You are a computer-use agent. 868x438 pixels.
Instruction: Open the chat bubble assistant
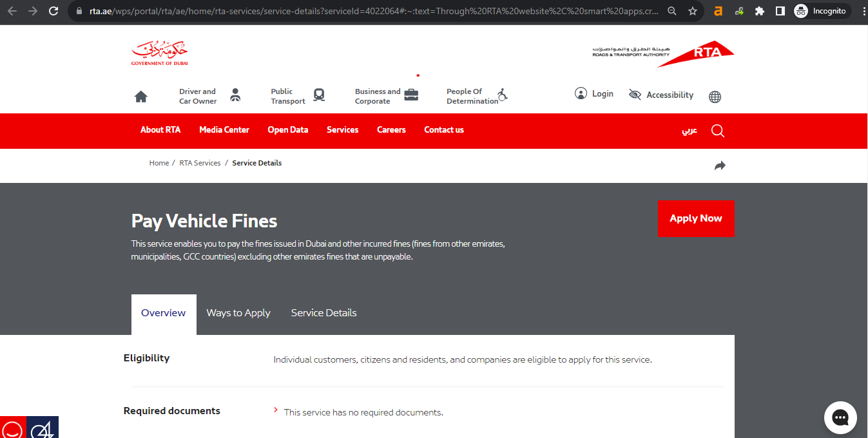[840, 417]
